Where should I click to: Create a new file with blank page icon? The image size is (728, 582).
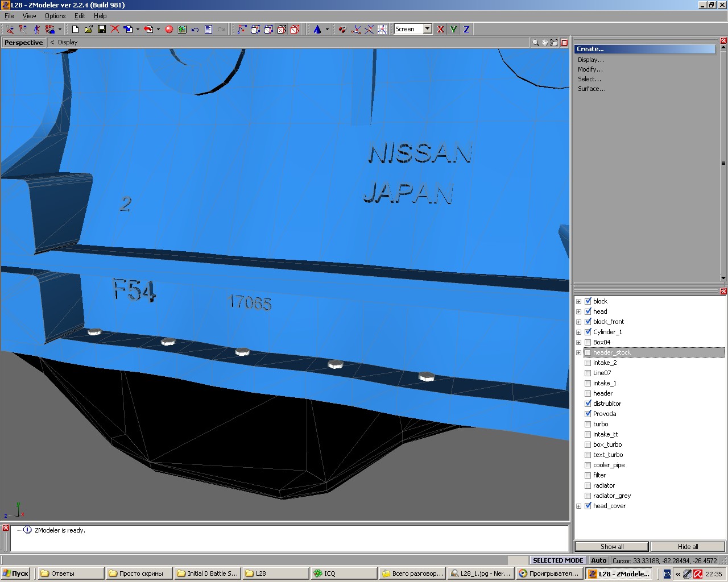pos(75,29)
